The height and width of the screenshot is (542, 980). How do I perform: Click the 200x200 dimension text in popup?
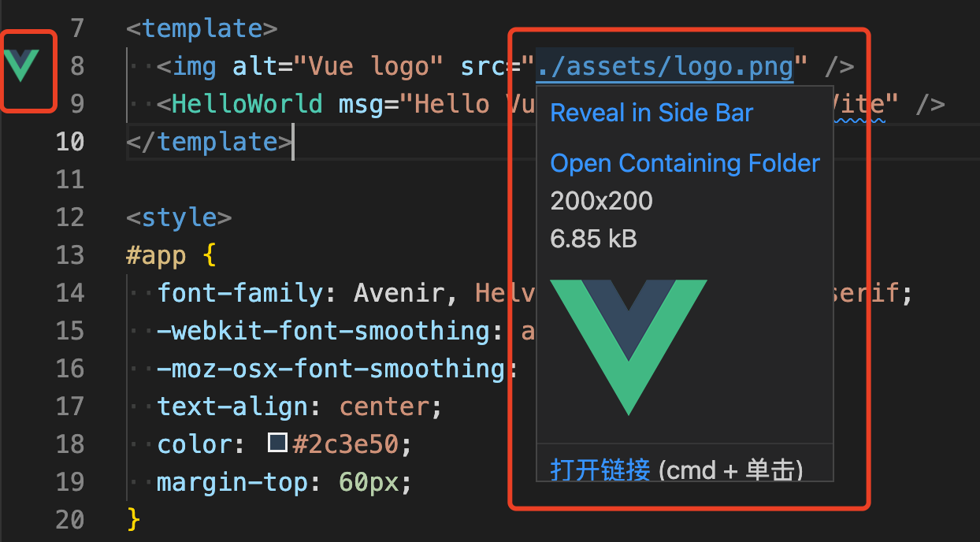click(601, 201)
